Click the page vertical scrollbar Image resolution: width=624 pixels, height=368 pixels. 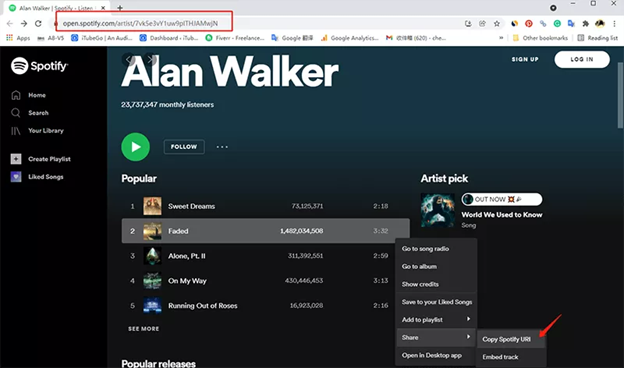point(620,95)
